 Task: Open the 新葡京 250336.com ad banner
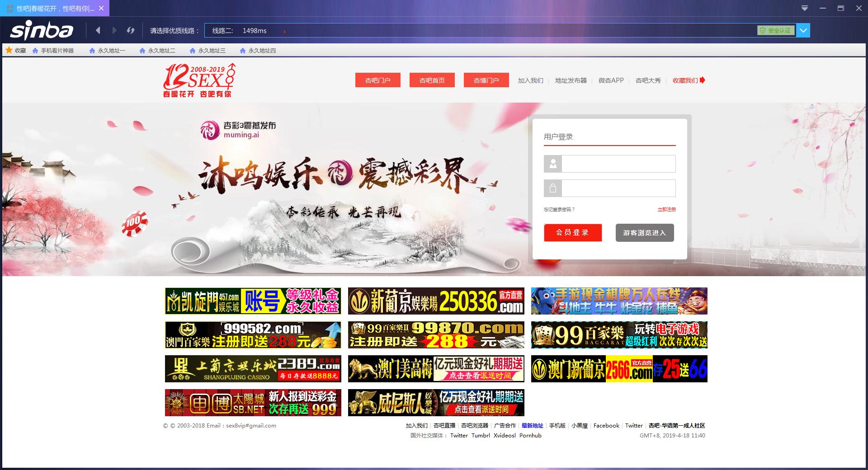tap(436, 301)
